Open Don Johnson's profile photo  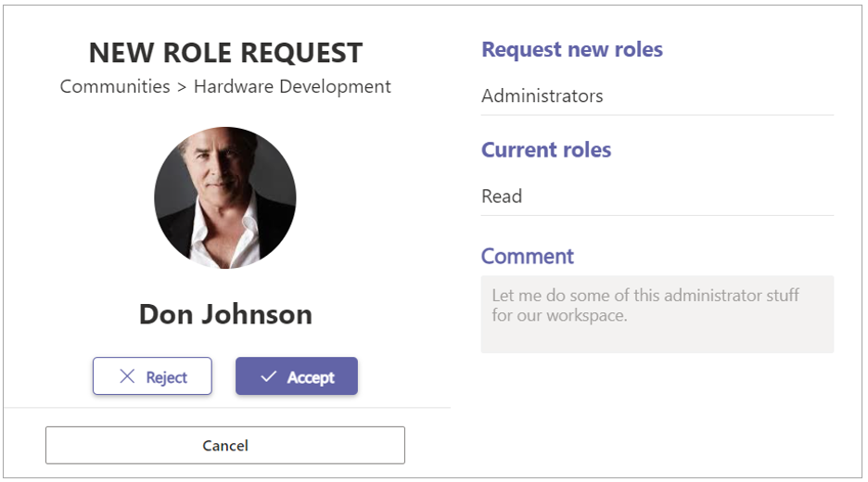pos(224,198)
